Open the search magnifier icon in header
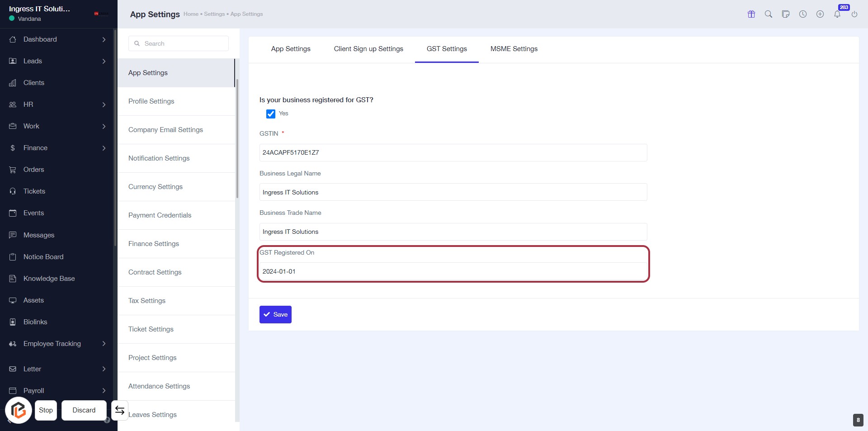868x431 pixels. pos(769,14)
